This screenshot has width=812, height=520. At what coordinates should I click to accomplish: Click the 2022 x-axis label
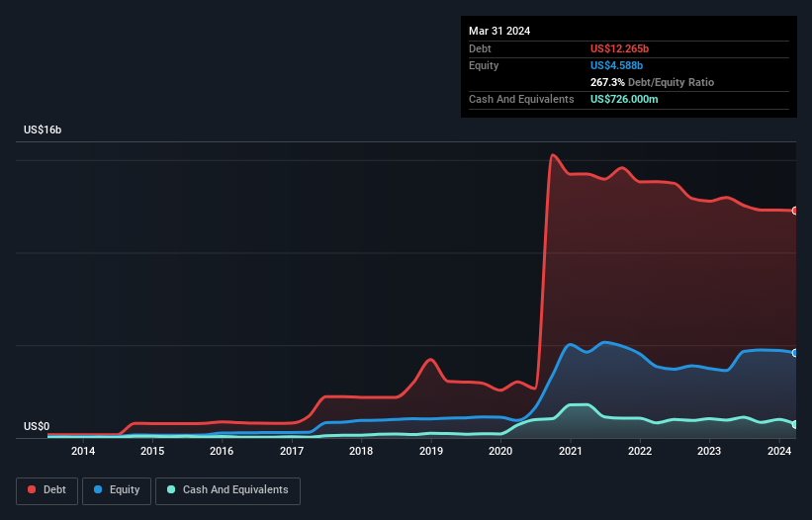640,451
